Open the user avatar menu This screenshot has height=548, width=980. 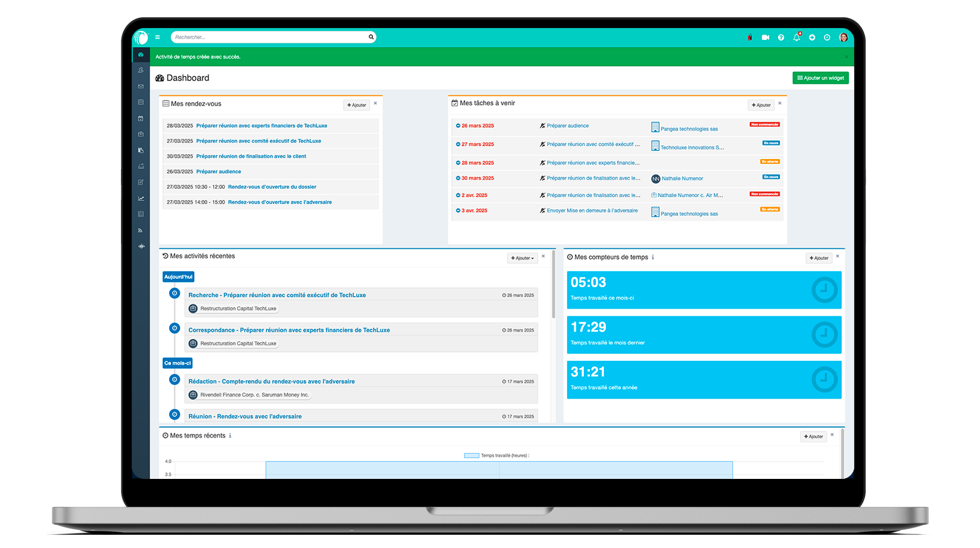pos(844,38)
